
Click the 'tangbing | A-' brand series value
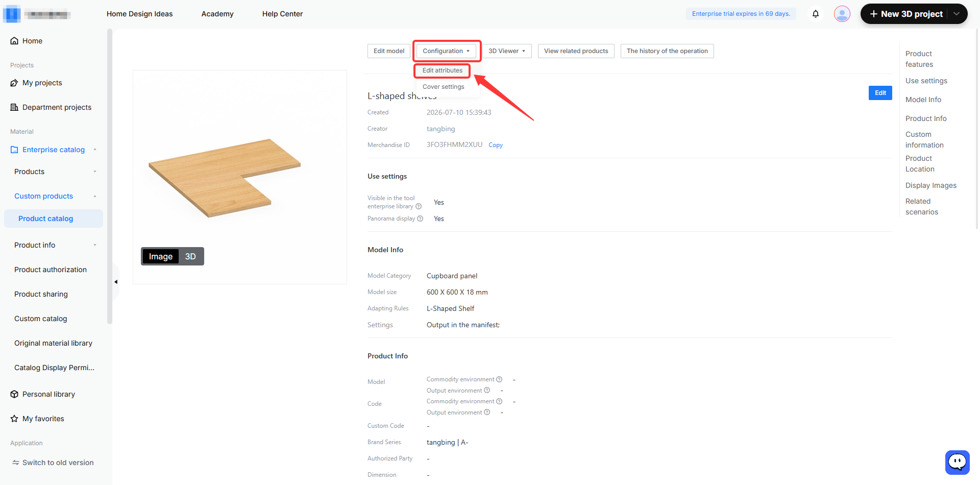click(448, 442)
